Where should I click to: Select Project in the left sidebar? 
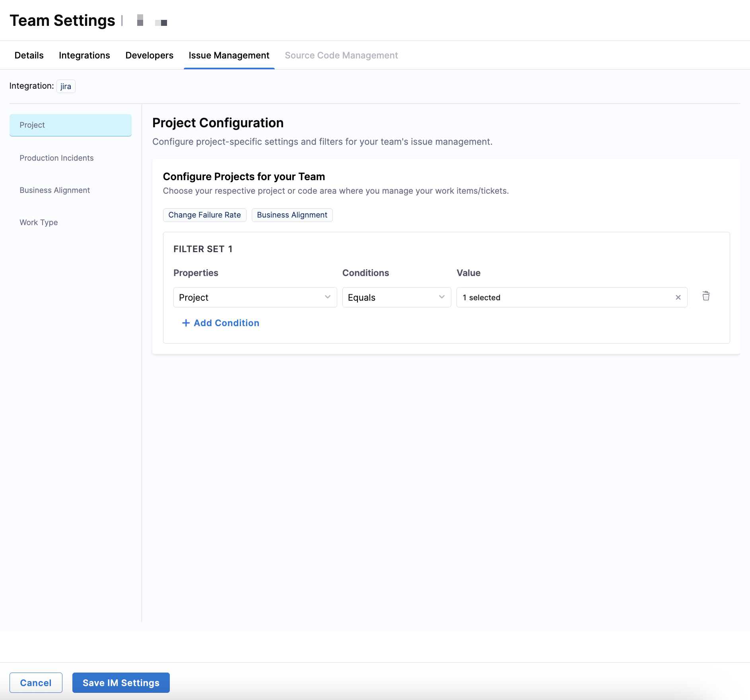pos(70,125)
